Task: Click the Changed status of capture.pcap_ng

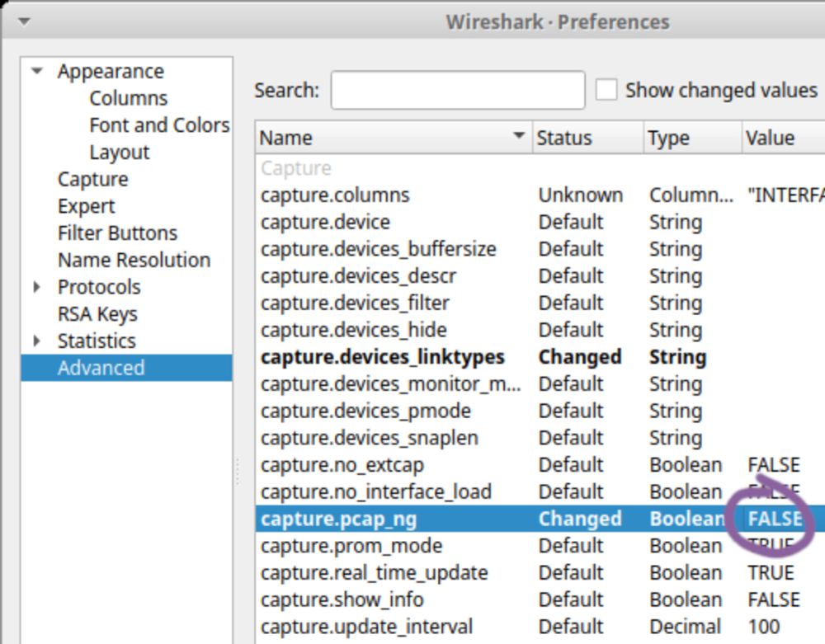Action: tap(580, 519)
